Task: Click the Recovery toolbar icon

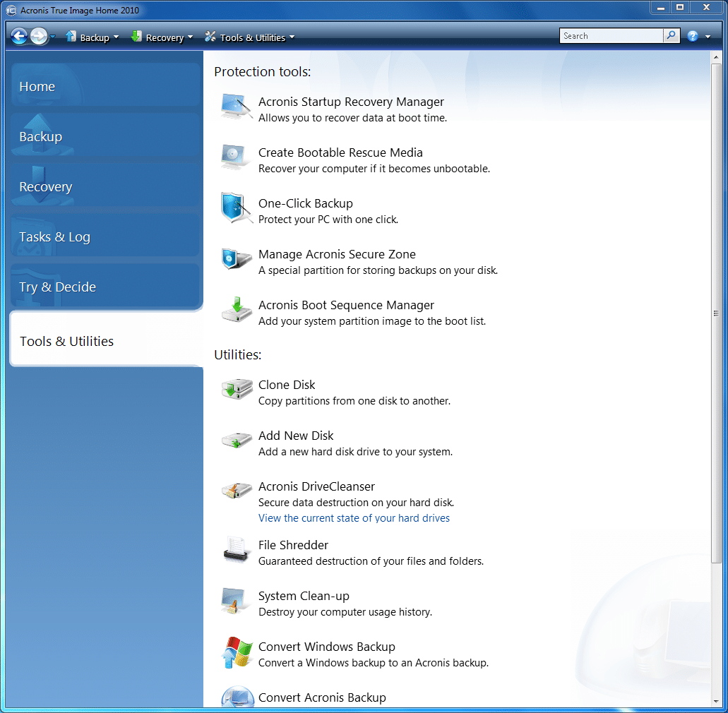Action: click(136, 36)
